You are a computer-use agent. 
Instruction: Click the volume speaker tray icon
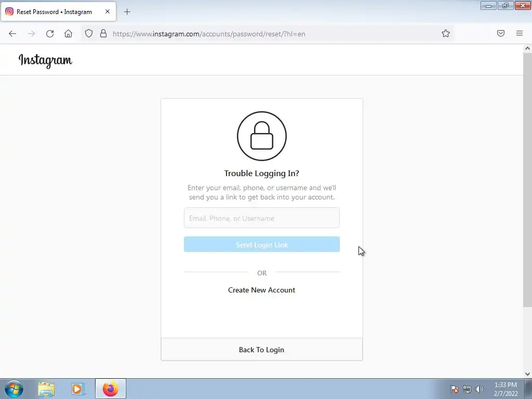tap(480, 389)
